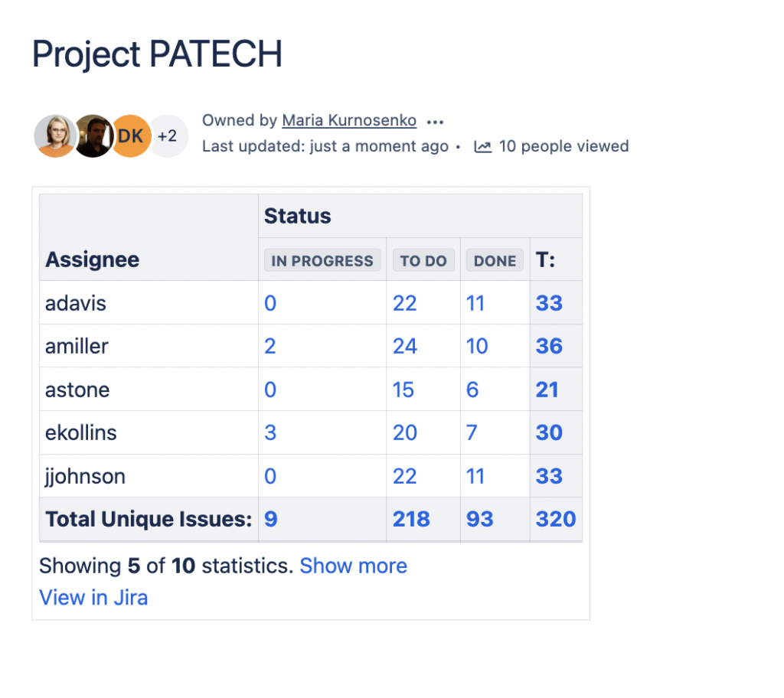This screenshot has width=784, height=698.
Task: Click the grand total 320
Action: tap(556, 519)
